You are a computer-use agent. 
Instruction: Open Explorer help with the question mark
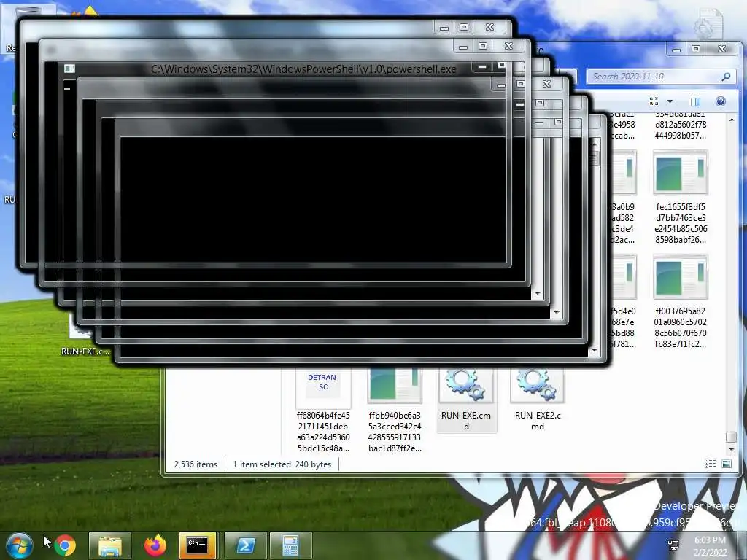(x=721, y=101)
